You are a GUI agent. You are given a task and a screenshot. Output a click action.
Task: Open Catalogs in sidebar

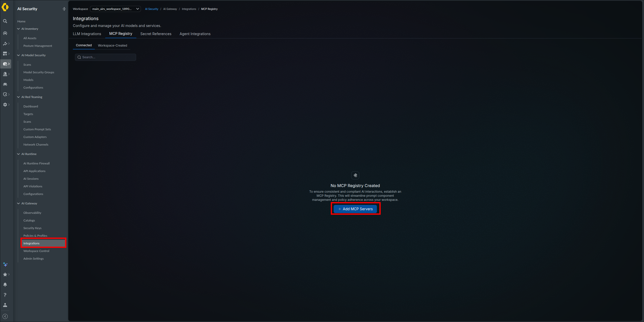pos(29,221)
